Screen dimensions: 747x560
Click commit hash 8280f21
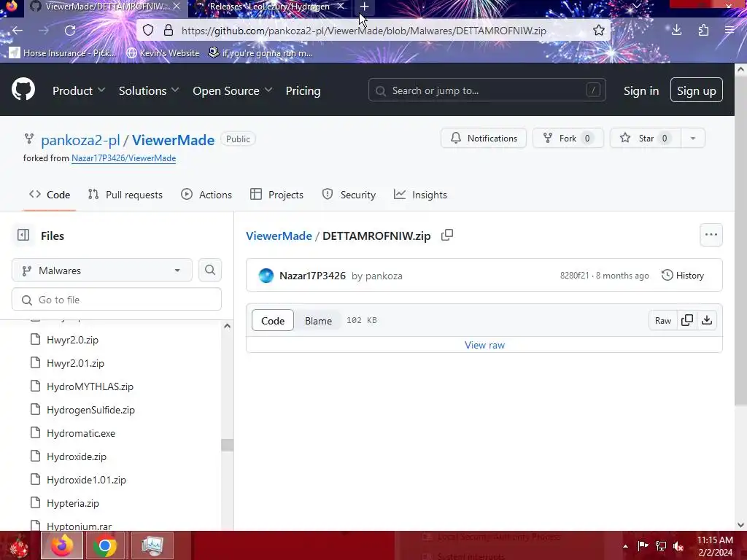point(575,275)
